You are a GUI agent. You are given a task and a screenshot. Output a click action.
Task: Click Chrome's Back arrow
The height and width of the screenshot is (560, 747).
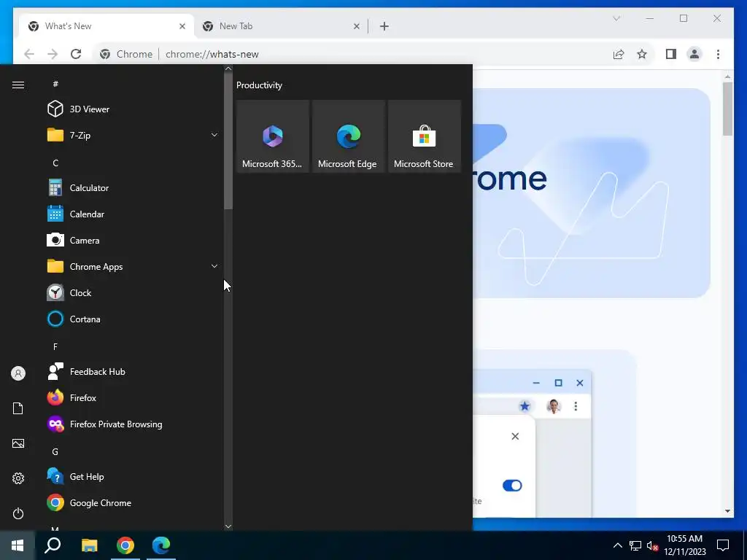pos(29,54)
